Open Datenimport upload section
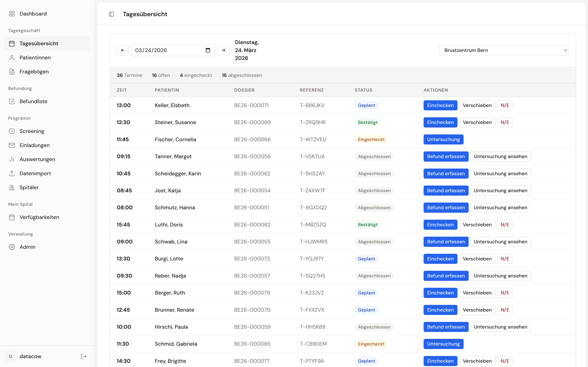Viewport: 588px width, 367px height. pos(35,173)
